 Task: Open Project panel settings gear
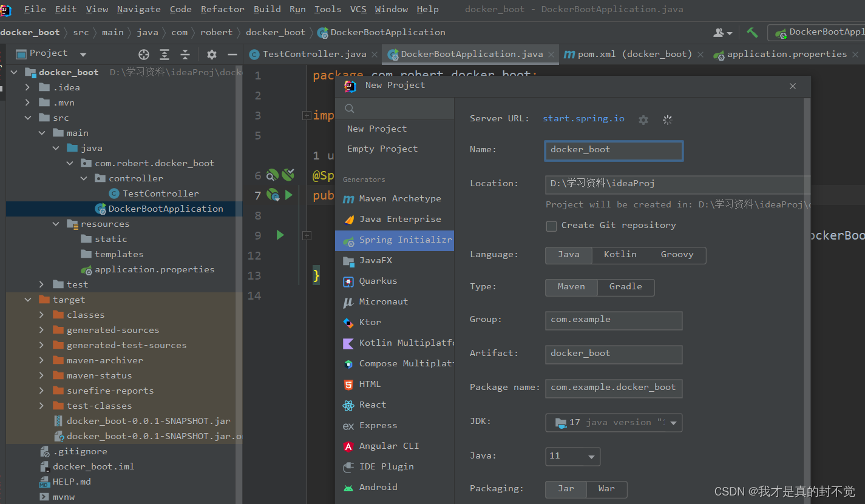pos(211,55)
